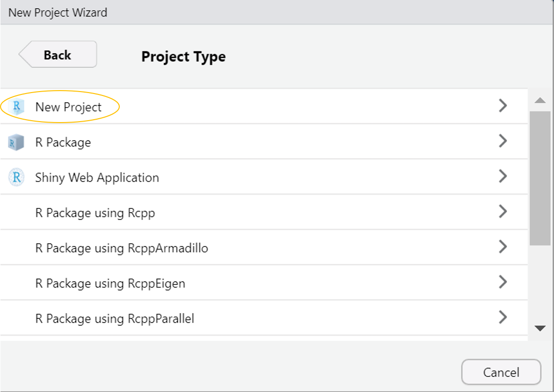The image size is (554, 392).
Task: Choose R Package using Rcpp
Action: tap(95, 213)
